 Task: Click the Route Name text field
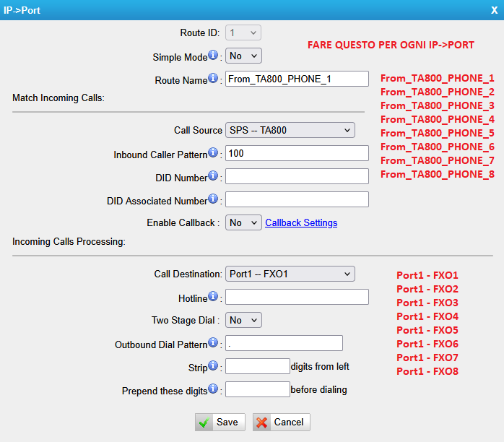click(x=297, y=79)
